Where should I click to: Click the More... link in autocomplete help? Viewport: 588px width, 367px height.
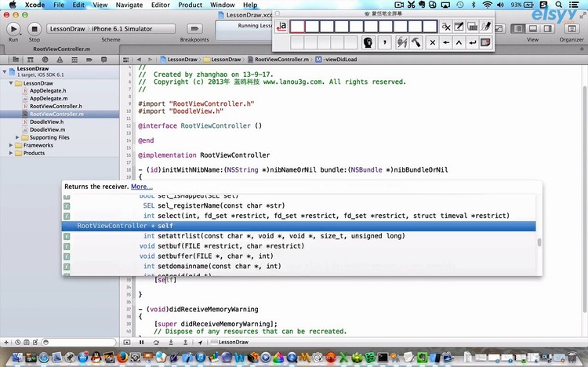tap(142, 187)
